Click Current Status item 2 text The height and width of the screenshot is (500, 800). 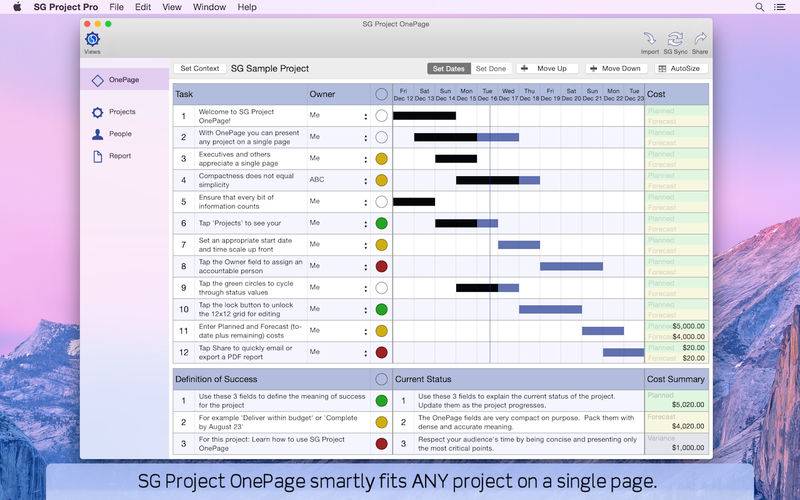coord(526,422)
